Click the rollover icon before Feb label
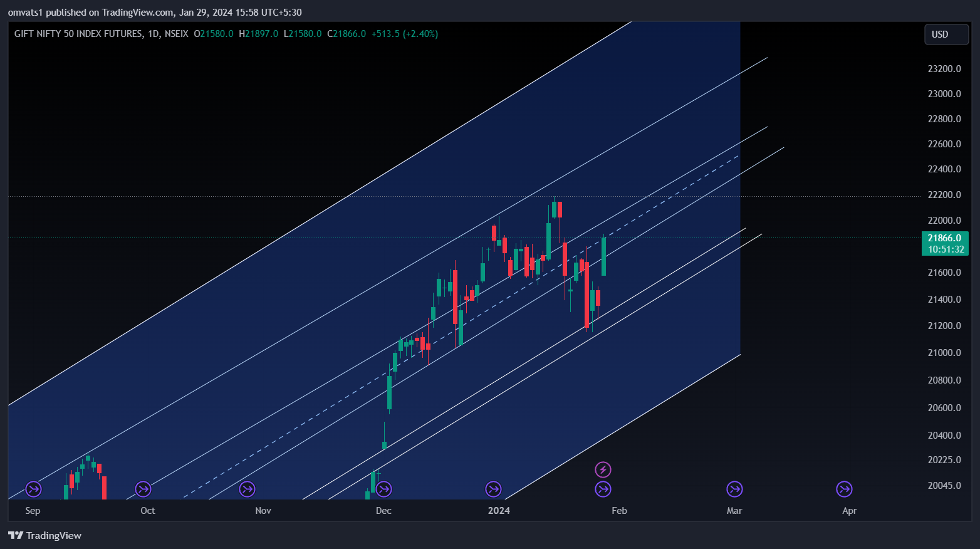The image size is (980, 549). point(603,489)
